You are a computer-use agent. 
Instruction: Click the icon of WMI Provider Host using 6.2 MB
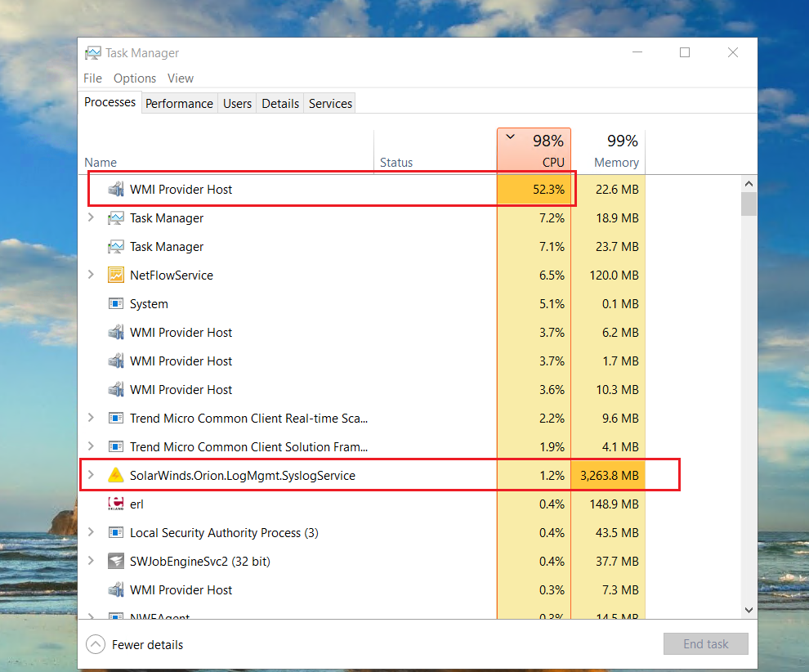click(115, 333)
